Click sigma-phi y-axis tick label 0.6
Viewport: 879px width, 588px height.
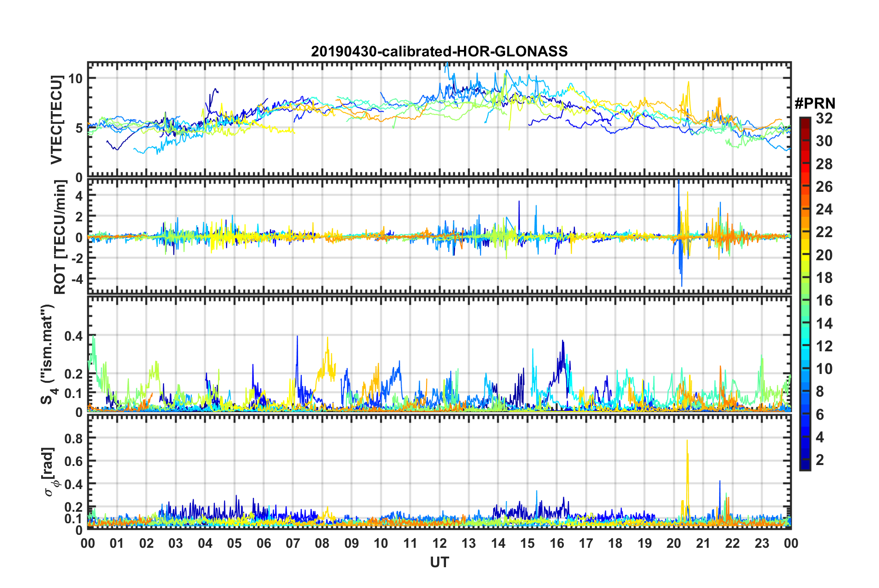click(x=73, y=461)
